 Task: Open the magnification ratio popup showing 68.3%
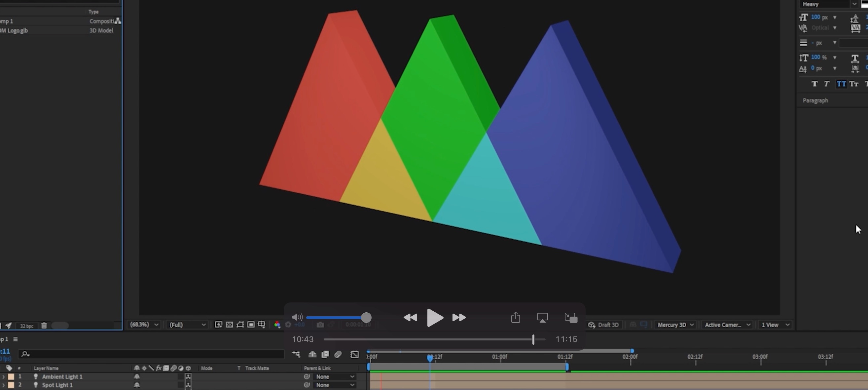coord(143,325)
